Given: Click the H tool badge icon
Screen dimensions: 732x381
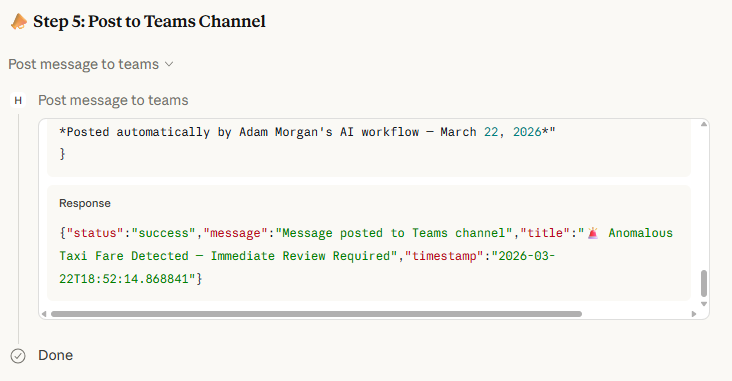Looking at the screenshot, I should [x=18, y=100].
